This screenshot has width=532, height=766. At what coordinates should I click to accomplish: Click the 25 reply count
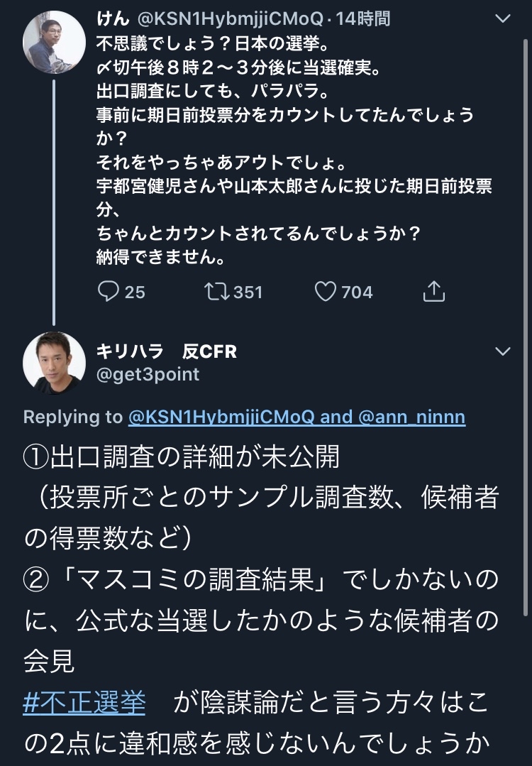point(134,292)
